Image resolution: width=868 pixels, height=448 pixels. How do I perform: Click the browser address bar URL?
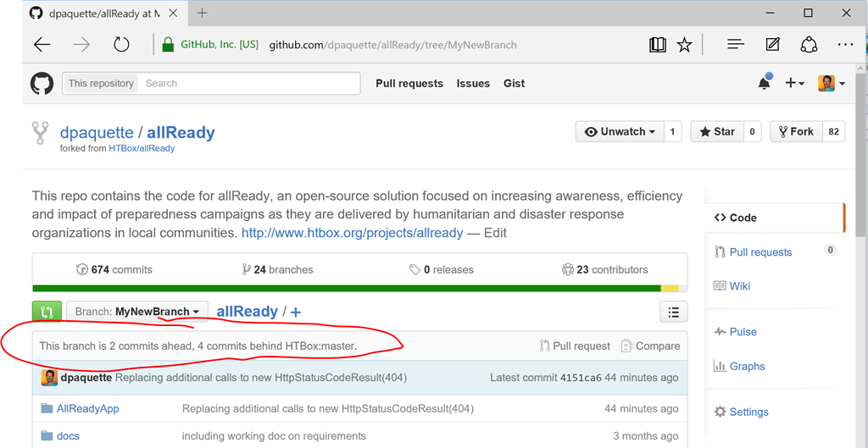click(x=393, y=45)
